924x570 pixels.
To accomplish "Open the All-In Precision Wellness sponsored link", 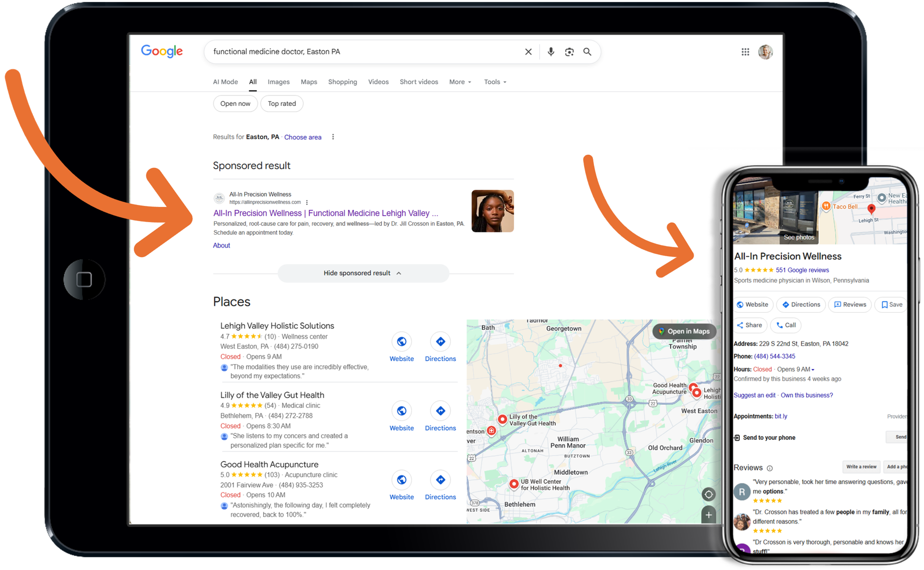I will point(325,213).
